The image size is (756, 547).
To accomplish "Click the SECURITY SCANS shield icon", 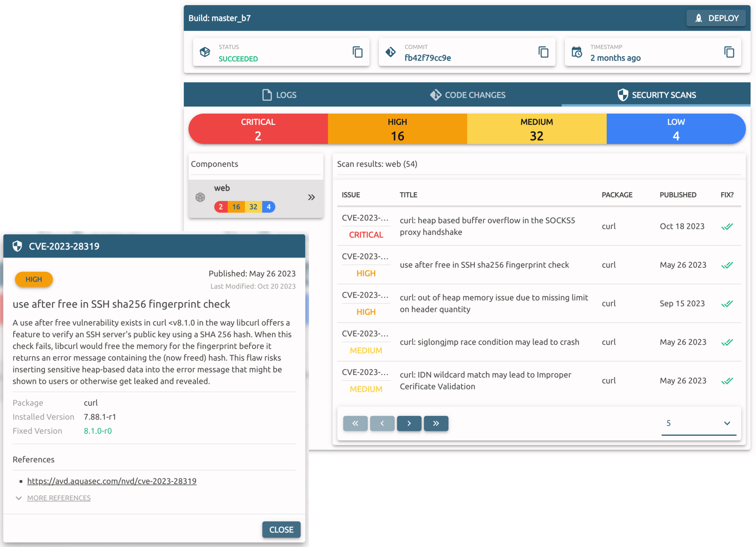I will point(623,95).
